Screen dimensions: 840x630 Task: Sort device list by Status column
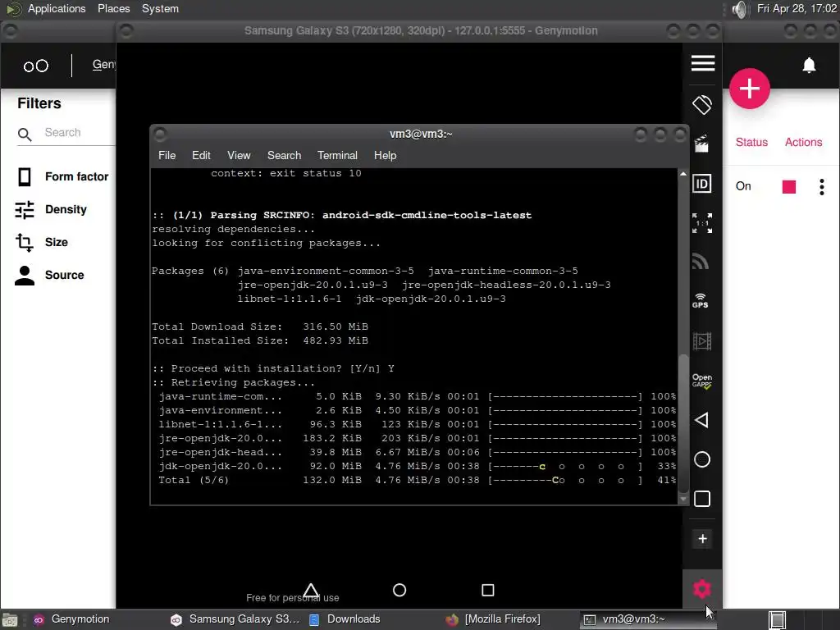(751, 142)
